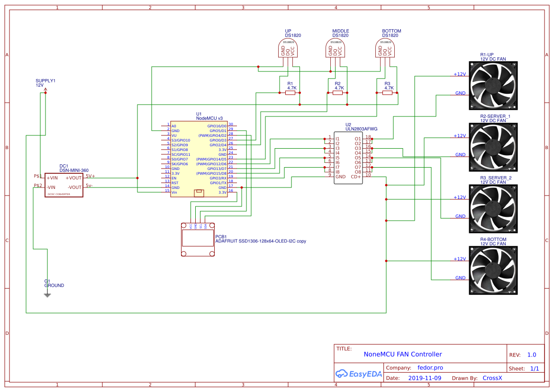The image size is (554, 392).
Task: Select the R1-UP 12V DC fan symbol
Action: click(x=493, y=85)
